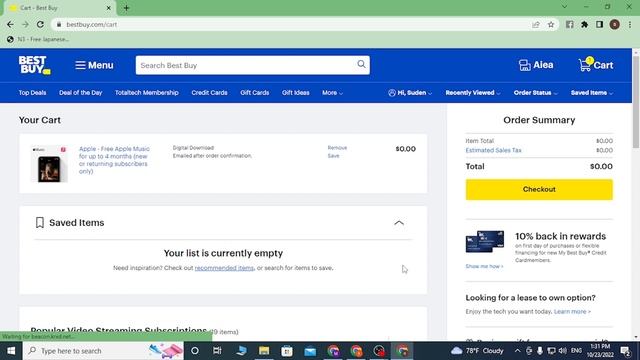Open lease to own Learn more link
640x360 pixels.
coord(572,311)
